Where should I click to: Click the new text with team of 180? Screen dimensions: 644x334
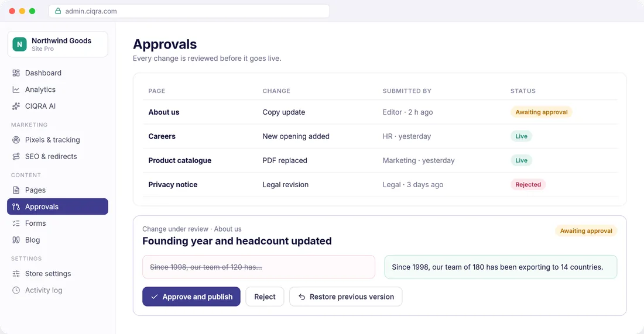[501, 267]
